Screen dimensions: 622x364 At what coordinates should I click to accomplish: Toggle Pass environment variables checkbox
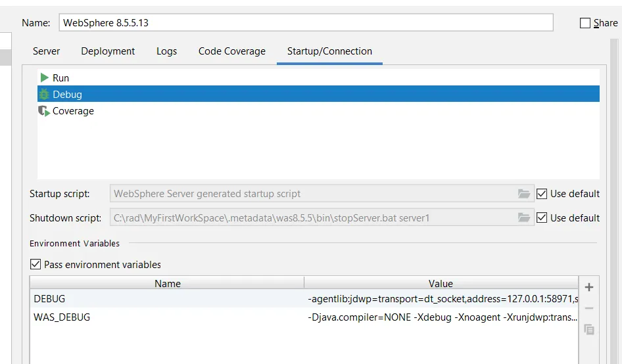click(x=36, y=264)
